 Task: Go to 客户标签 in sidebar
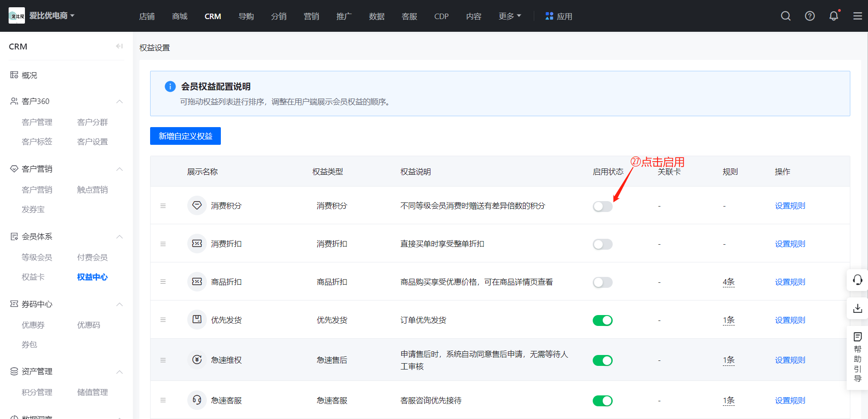[x=37, y=142]
